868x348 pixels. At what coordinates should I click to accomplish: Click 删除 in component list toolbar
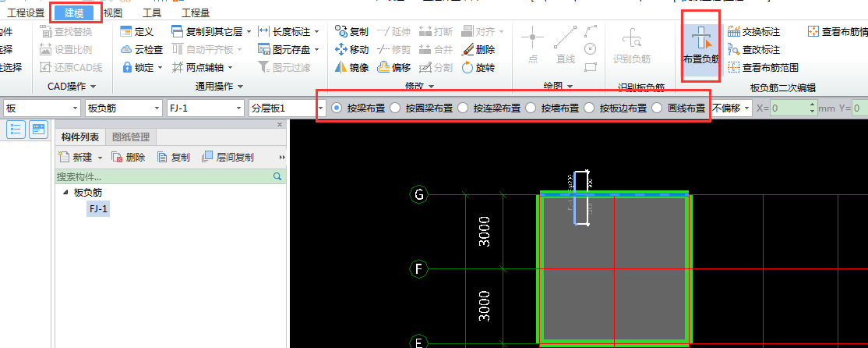pos(129,158)
